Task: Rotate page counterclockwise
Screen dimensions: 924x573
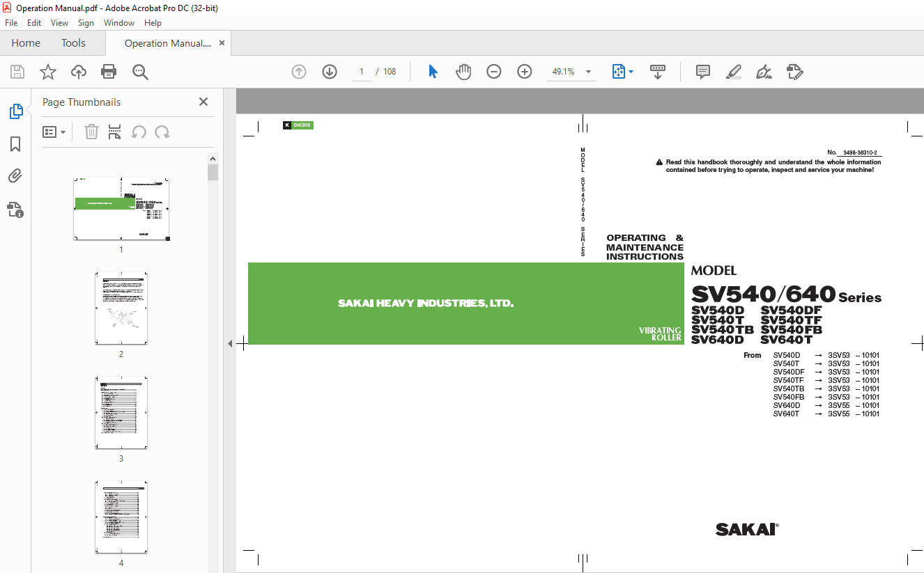Action: (139, 132)
